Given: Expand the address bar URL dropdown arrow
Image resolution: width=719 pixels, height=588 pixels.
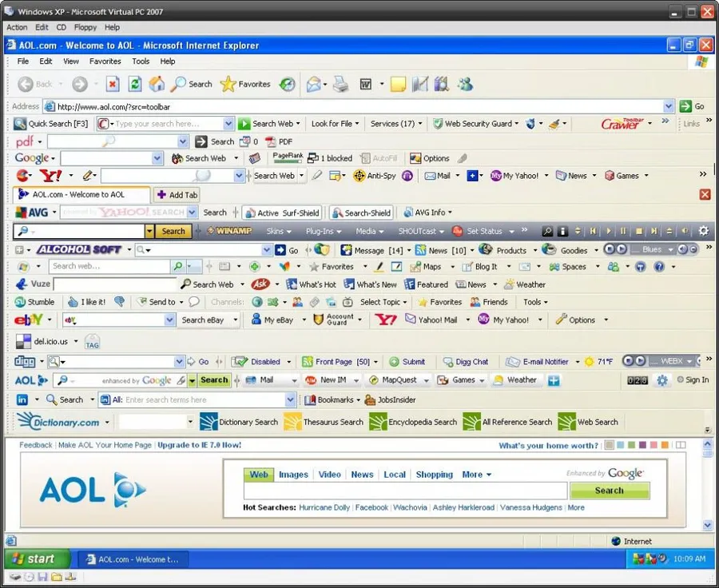Looking at the screenshot, I should pos(669,106).
